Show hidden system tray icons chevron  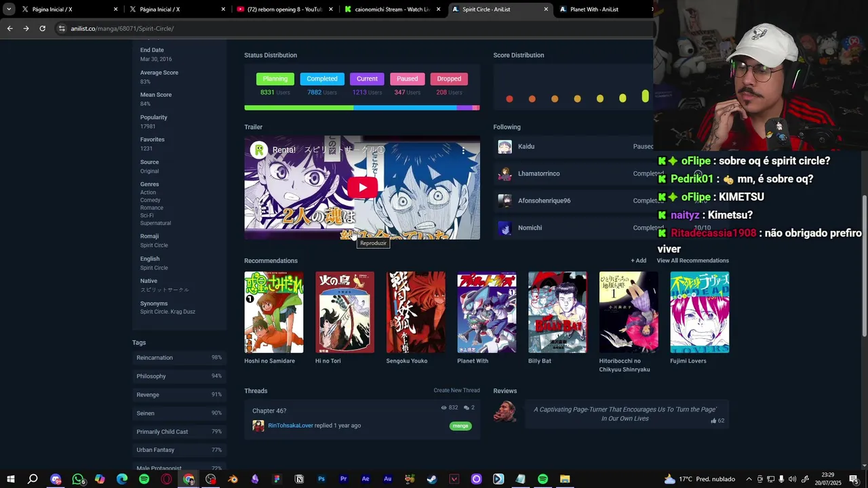(x=749, y=479)
